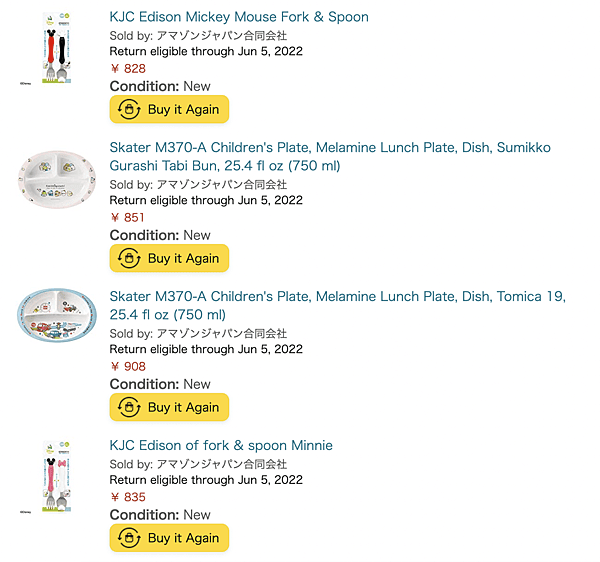The image size is (600, 562).
Task: Buy the Mickey Mouse Fork & Spoon again
Action: pos(169,109)
